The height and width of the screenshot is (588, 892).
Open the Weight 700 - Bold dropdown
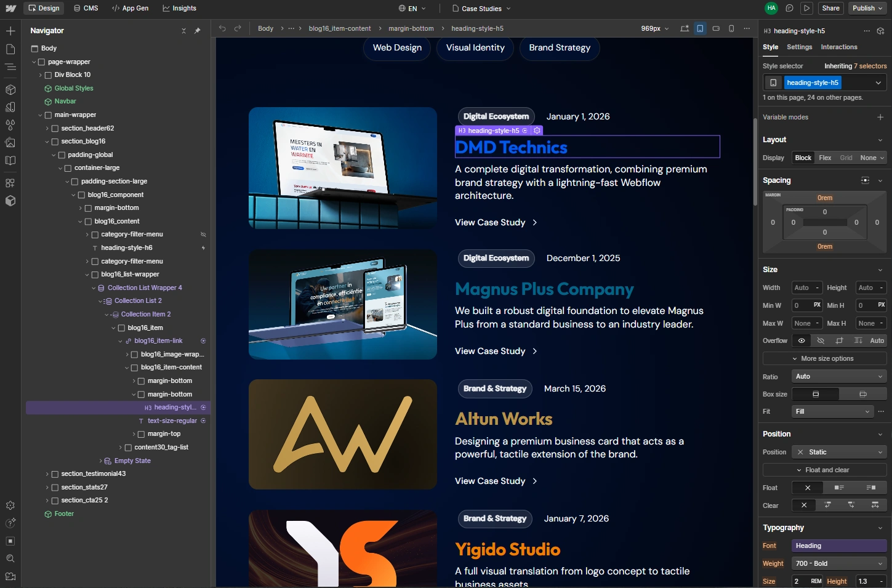(x=838, y=563)
